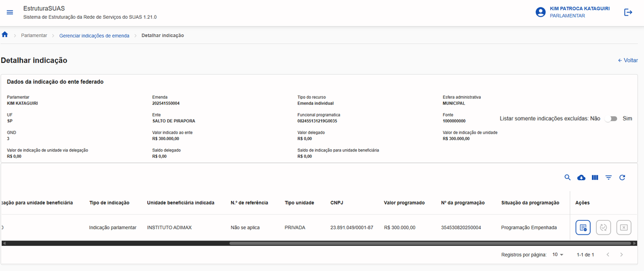
Task: Sort by Tipo de indicação column
Action: coord(110,203)
